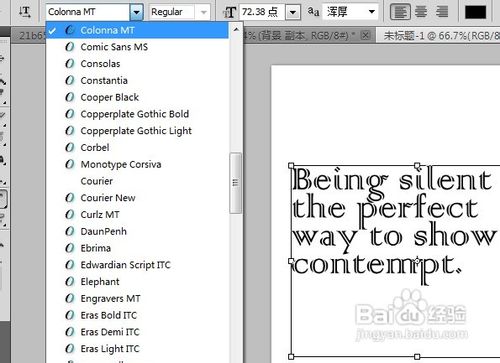Open the font family dropdown arrow
This screenshot has height=363, width=500.
pos(136,12)
